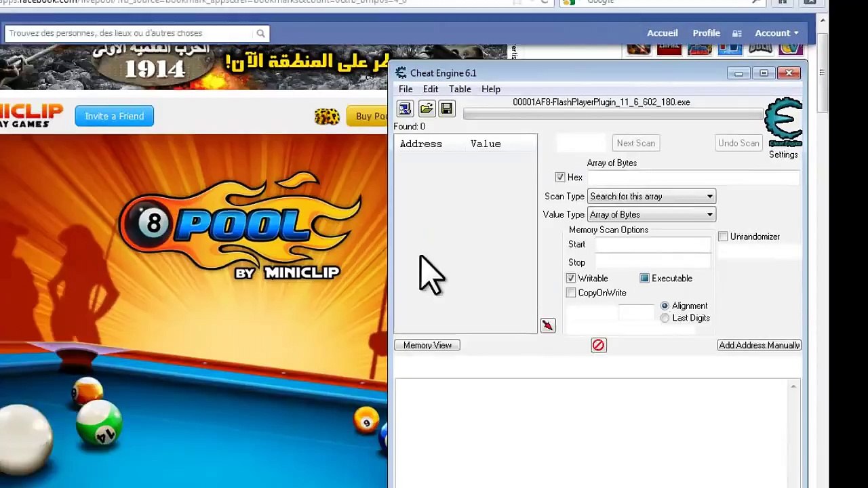Open the process list in Cheat Engine
Screen dimensions: 868x488
click(405, 108)
